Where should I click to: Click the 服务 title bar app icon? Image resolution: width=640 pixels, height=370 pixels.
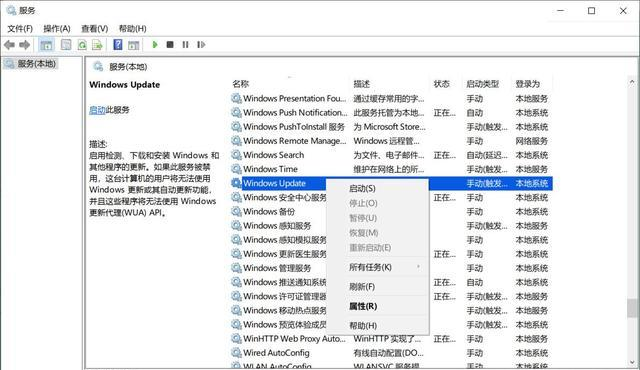[x=11, y=11]
